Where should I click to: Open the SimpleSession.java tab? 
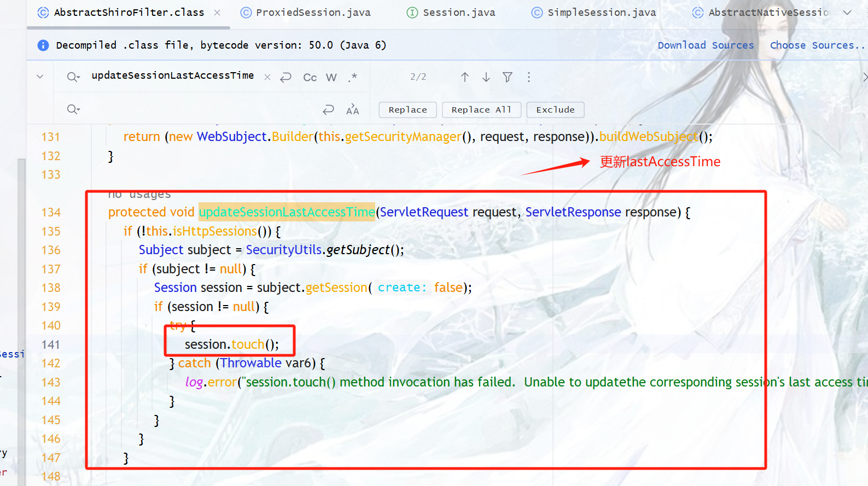tap(593, 13)
